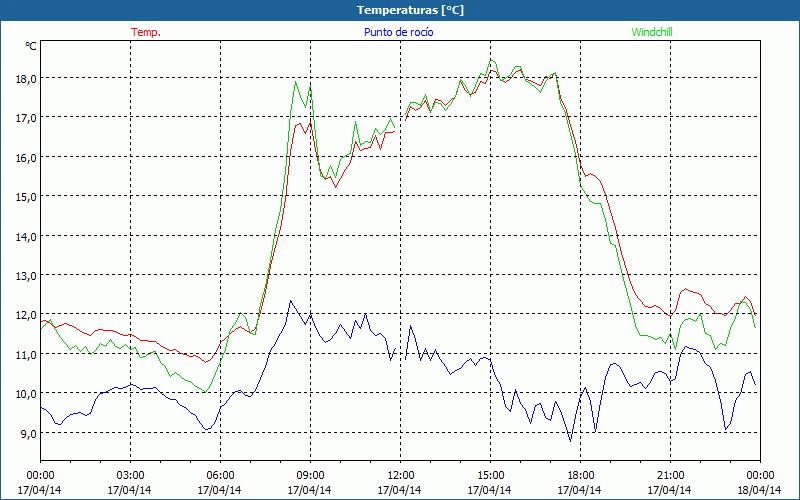
Task: Click the Temperaturas [°C] chart title
Action: 410,10
